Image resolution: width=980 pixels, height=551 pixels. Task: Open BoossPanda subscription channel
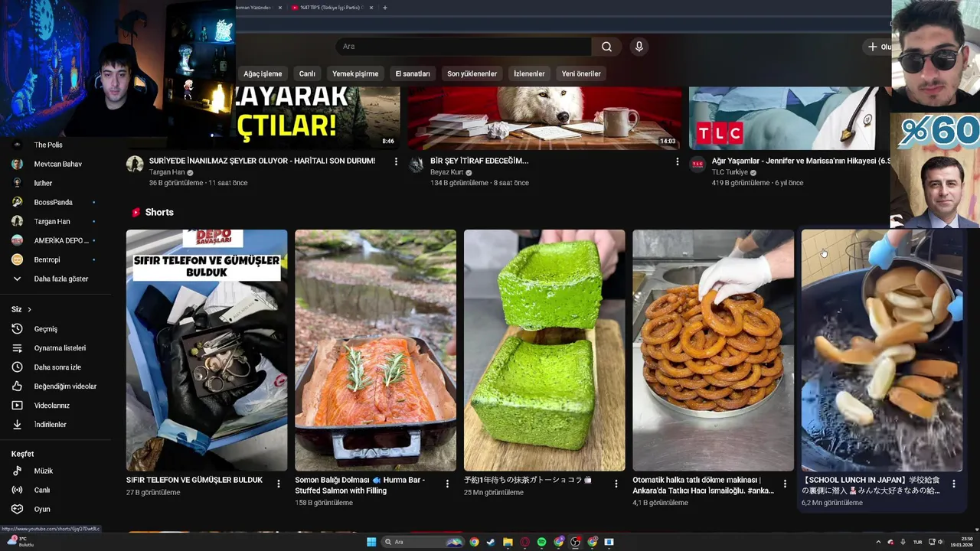click(x=53, y=203)
